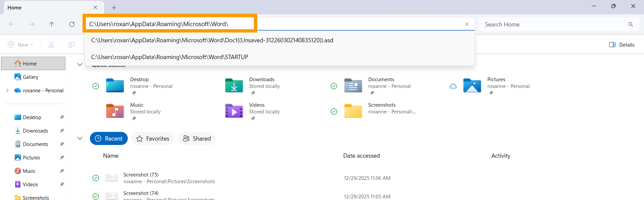
Task: Click the Cut scissors icon
Action: coord(51,45)
